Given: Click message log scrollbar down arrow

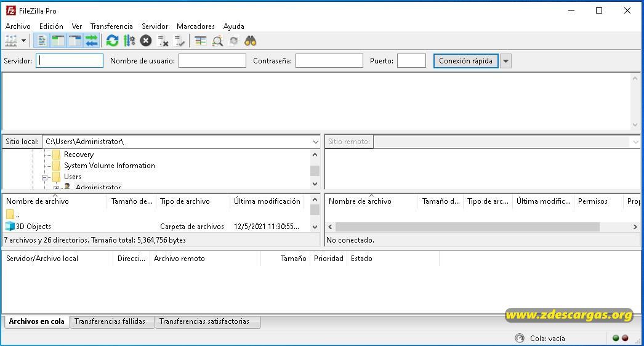Looking at the screenshot, I should point(635,125).
